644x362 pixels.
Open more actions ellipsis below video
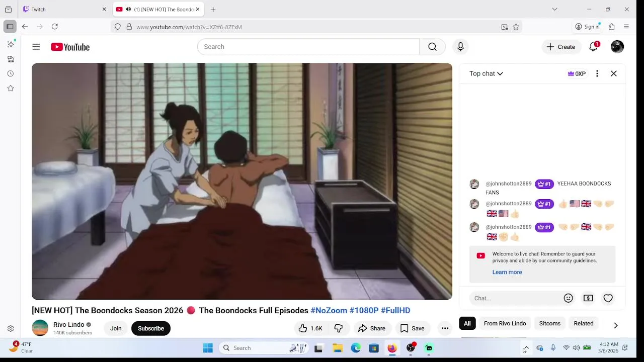(445, 328)
